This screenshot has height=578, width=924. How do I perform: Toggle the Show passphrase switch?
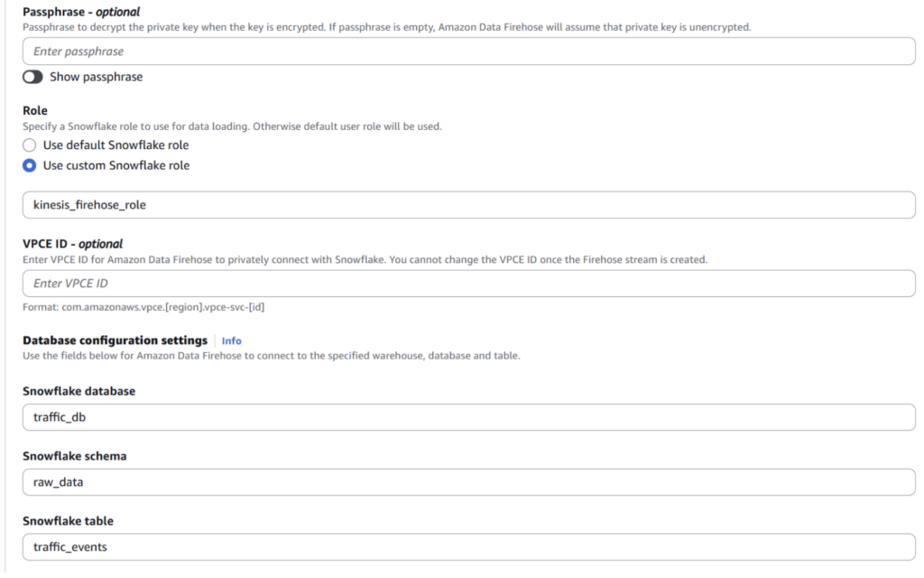click(32, 77)
